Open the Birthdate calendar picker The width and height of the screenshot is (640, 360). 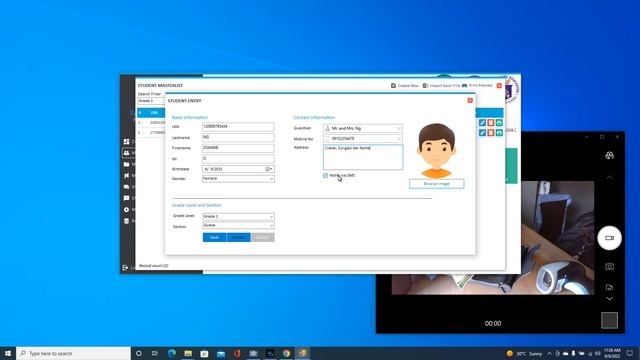(x=269, y=169)
